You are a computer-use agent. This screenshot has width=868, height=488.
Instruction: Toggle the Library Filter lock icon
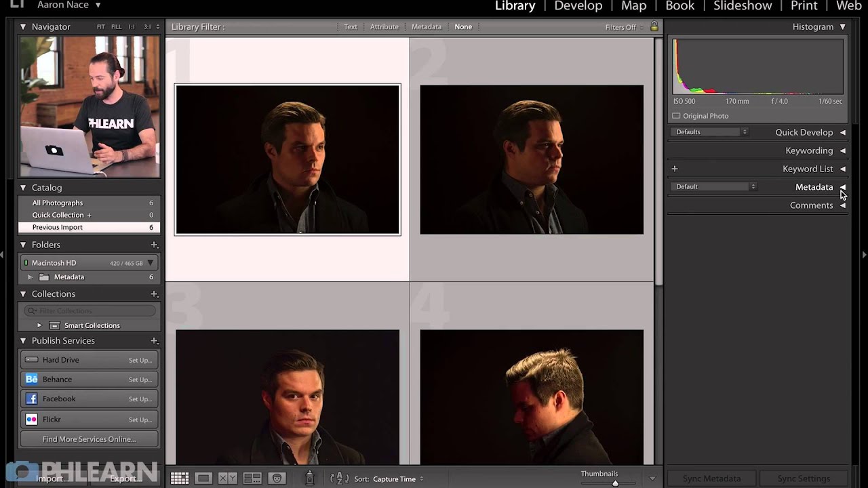tap(654, 26)
